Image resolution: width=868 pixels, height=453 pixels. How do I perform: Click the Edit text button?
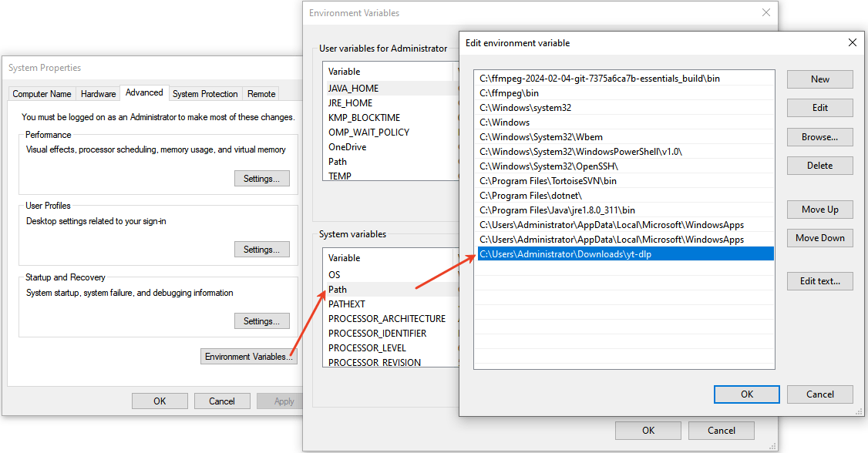point(819,280)
